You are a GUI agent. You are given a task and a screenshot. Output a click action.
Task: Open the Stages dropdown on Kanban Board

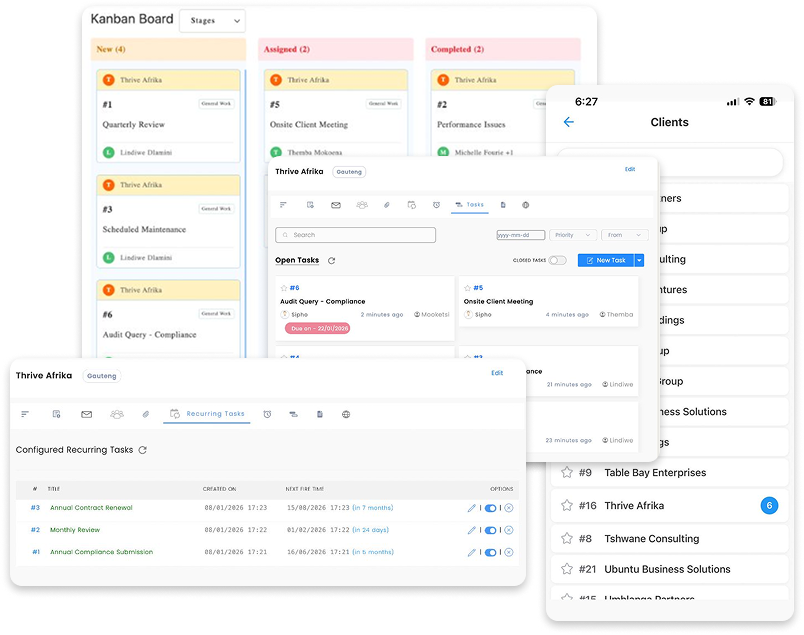213,21
